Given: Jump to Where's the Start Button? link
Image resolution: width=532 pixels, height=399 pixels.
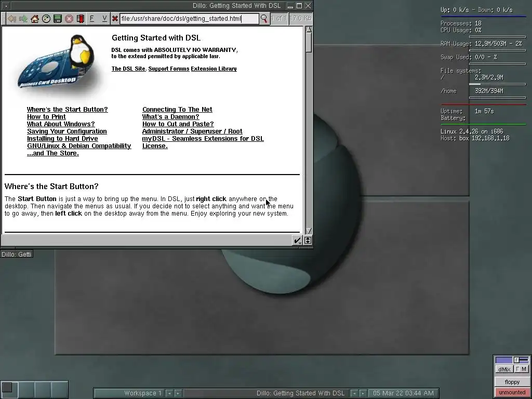Looking at the screenshot, I should [68, 109].
